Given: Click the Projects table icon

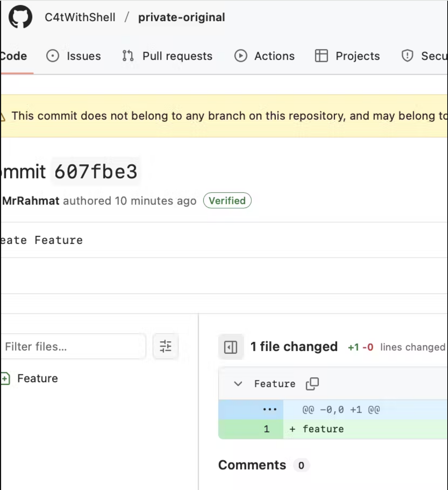Looking at the screenshot, I should (x=321, y=56).
